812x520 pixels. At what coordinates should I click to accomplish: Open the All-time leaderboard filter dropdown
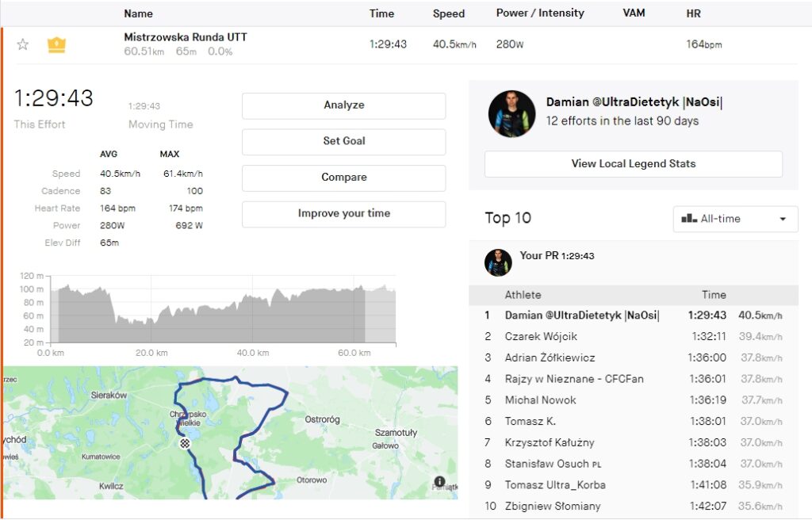[x=735, y=219]
